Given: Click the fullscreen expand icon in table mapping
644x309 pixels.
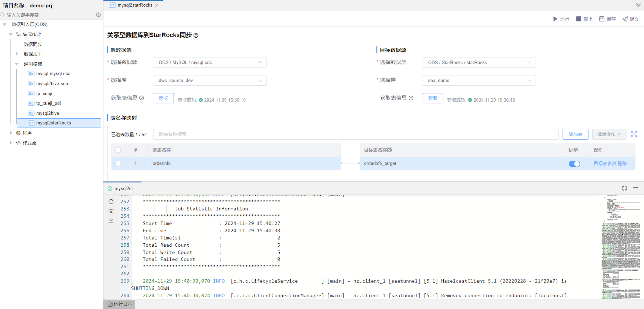Looking at the screenshot, I should (x=634, y=134).
